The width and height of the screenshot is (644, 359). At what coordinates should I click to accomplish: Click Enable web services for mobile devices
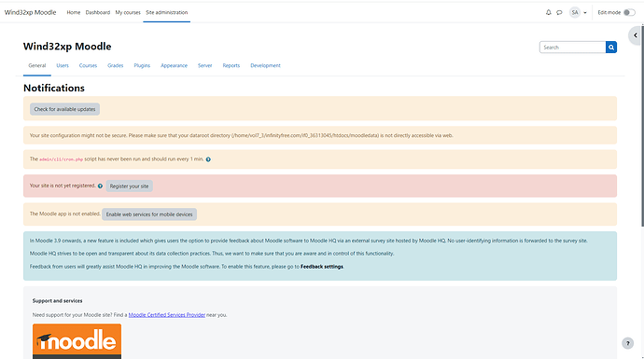tap(149, 214)
